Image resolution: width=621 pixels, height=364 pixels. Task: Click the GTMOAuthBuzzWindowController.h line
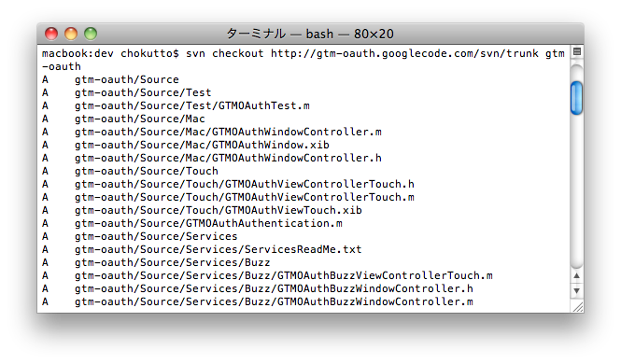click(258, 288)
